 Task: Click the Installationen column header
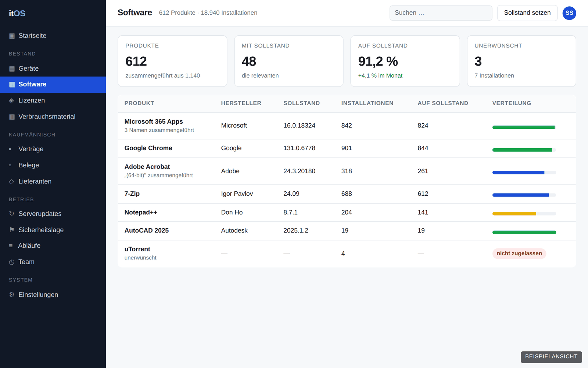click(367, 103)
